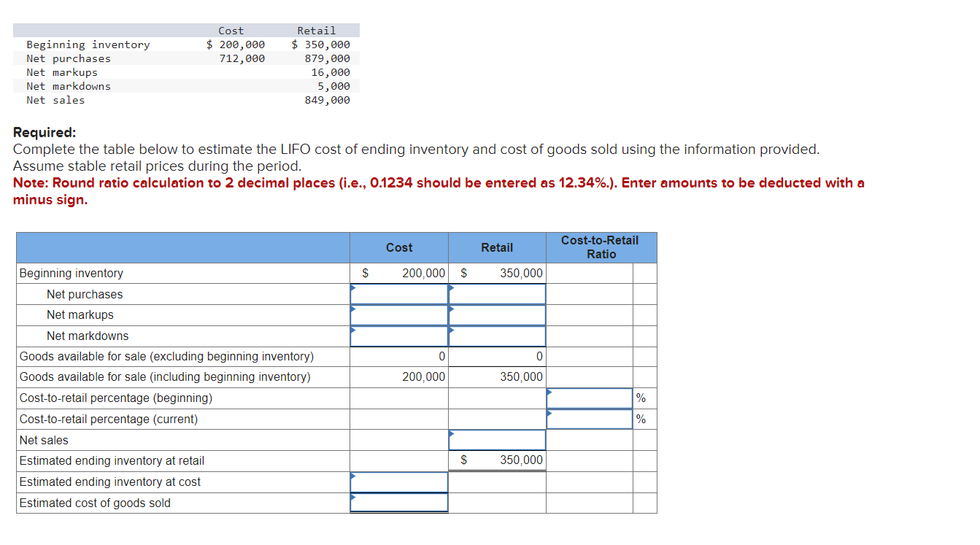Select the Cost-to-retail percentage (current) input field
980x545 pixels.
(x=588, y=419)
